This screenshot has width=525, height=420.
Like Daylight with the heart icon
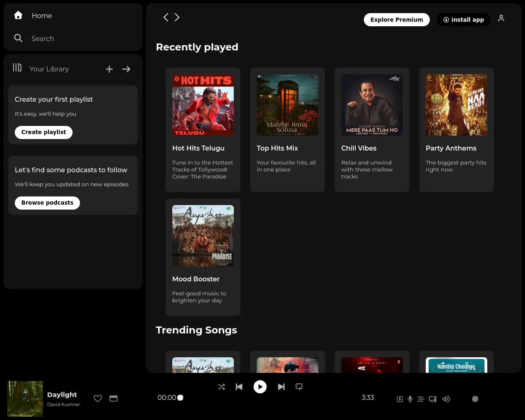[x=98, y=398]
